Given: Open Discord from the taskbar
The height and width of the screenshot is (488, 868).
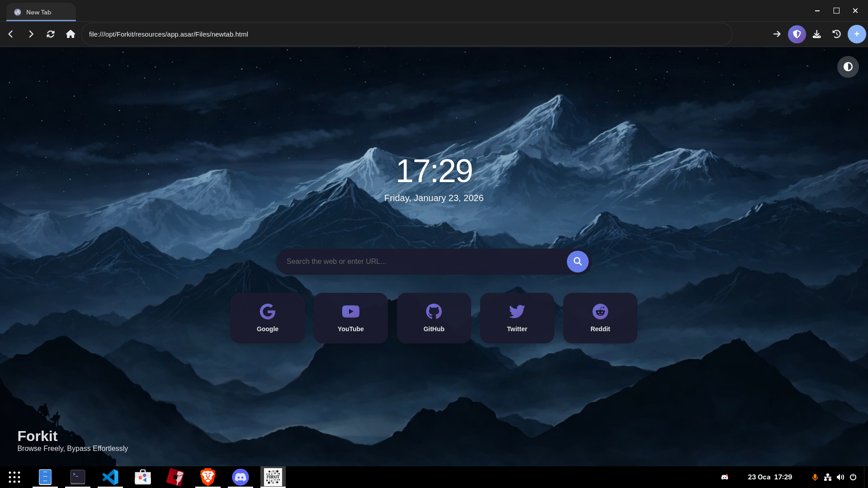Looking at the screenshot, I should pos(240,477).
